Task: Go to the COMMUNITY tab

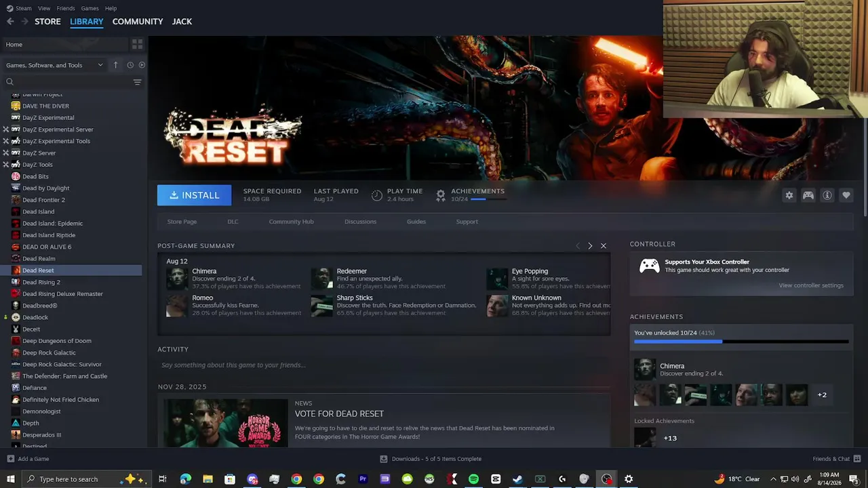Action: (x=138, y=22)
